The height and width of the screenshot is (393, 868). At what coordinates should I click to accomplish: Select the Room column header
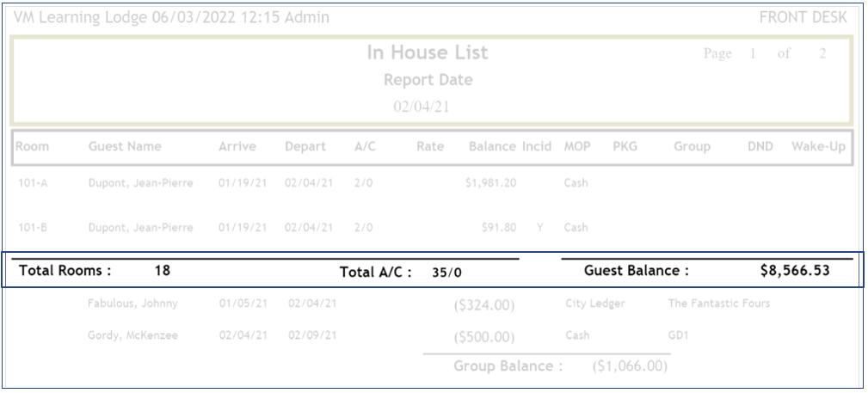click(32, 146)
